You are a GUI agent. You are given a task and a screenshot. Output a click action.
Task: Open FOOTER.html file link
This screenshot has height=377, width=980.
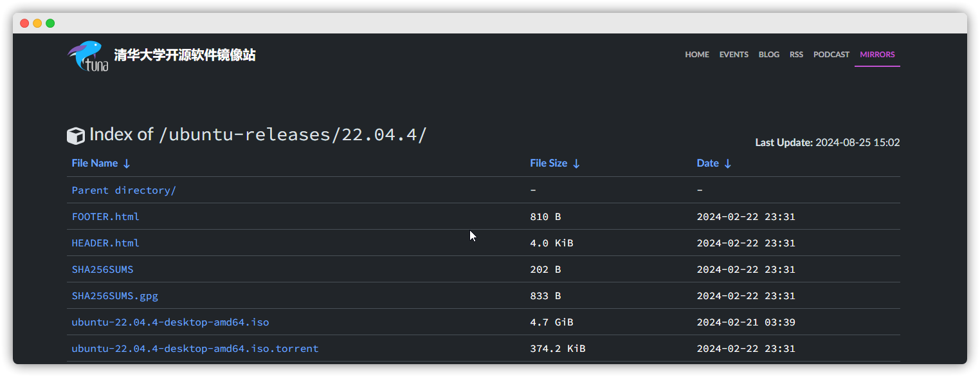105,217
